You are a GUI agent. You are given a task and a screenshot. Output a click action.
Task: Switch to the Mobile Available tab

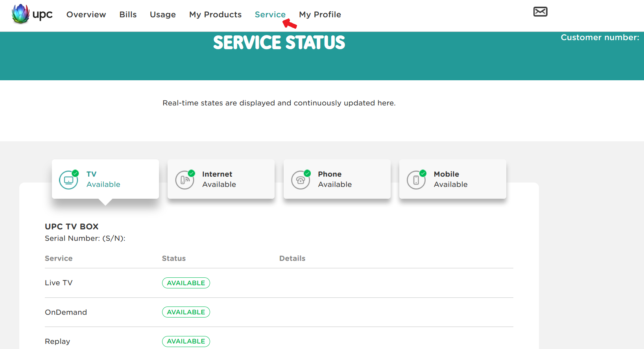click(x=453, y=179)
